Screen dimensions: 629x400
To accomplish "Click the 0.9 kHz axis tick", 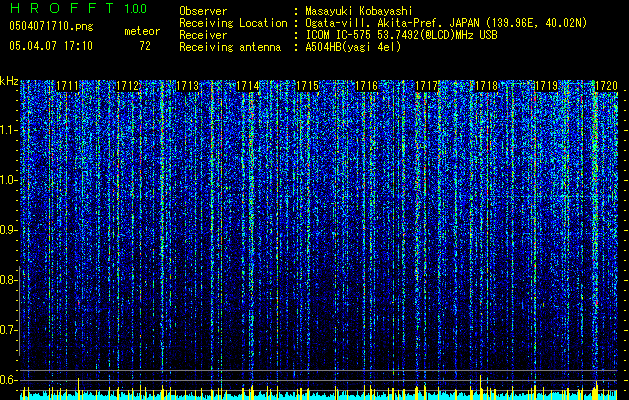I will point(8,230).
